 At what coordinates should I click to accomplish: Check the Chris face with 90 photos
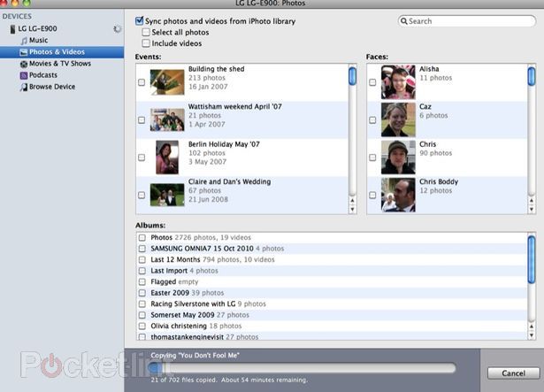[372, 158]
